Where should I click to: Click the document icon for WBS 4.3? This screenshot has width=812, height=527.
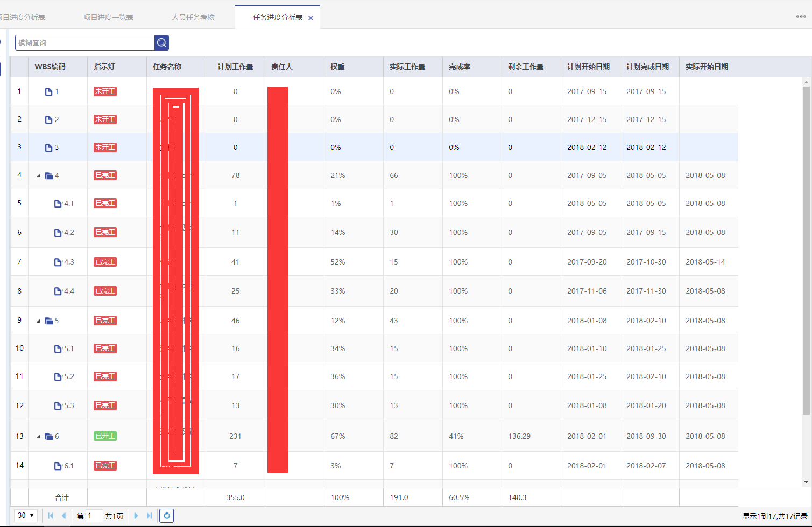click(58, 262)
